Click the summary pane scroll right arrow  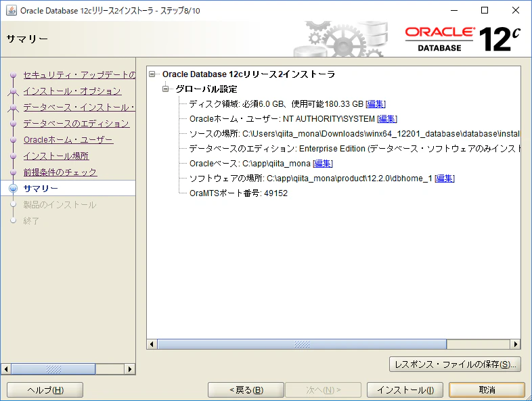pos(515,344)
